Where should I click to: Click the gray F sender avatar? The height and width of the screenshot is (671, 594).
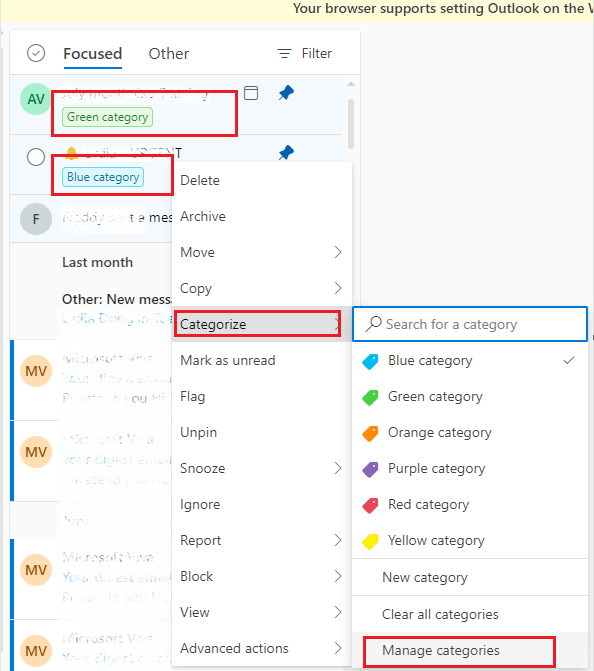point(36,219)
